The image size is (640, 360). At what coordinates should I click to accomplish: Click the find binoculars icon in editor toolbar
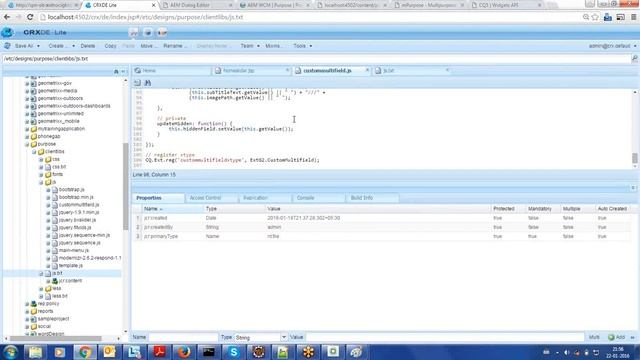148,83
